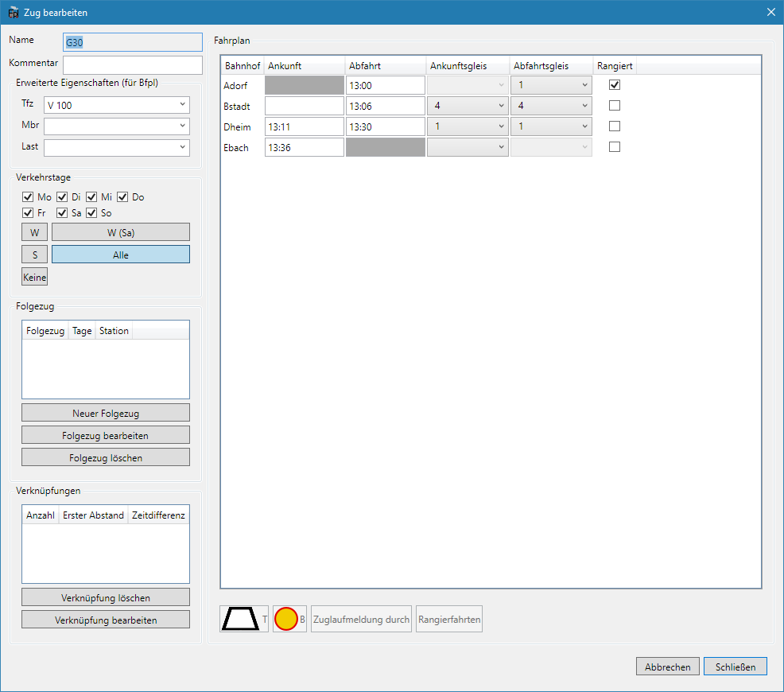
Task: Click the Verknüpfung löschen button
Action: [106, 597]
